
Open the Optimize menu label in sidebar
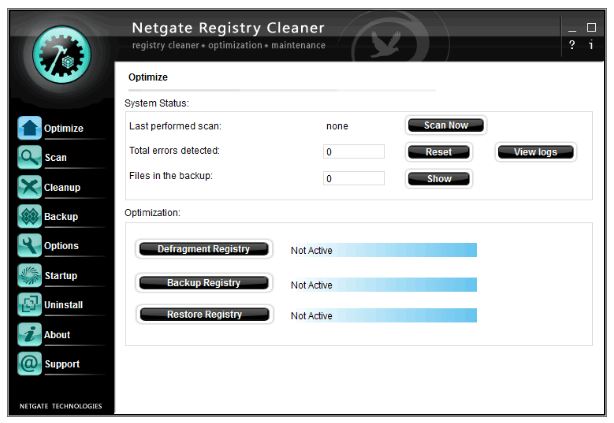(63, 128)
